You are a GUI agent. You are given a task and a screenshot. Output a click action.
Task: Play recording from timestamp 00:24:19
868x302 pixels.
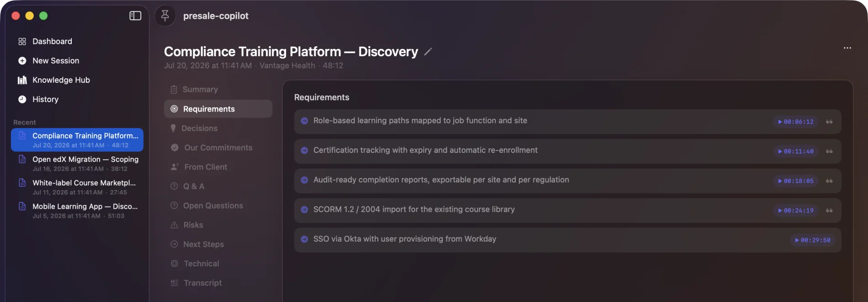click(x=796, y=210)
